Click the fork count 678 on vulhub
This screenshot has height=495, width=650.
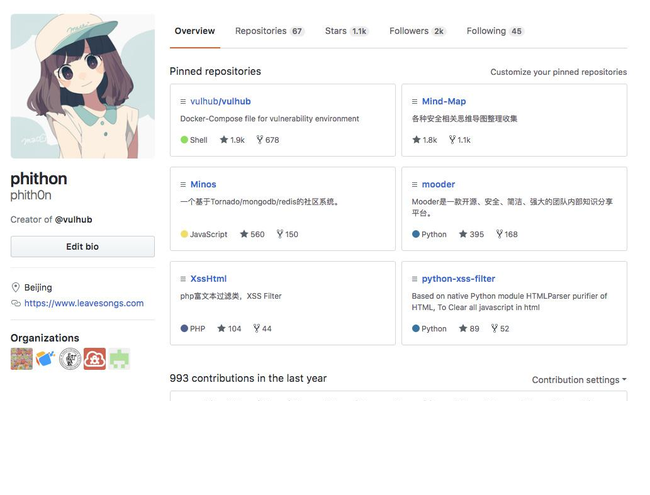(x=268, y=140)
